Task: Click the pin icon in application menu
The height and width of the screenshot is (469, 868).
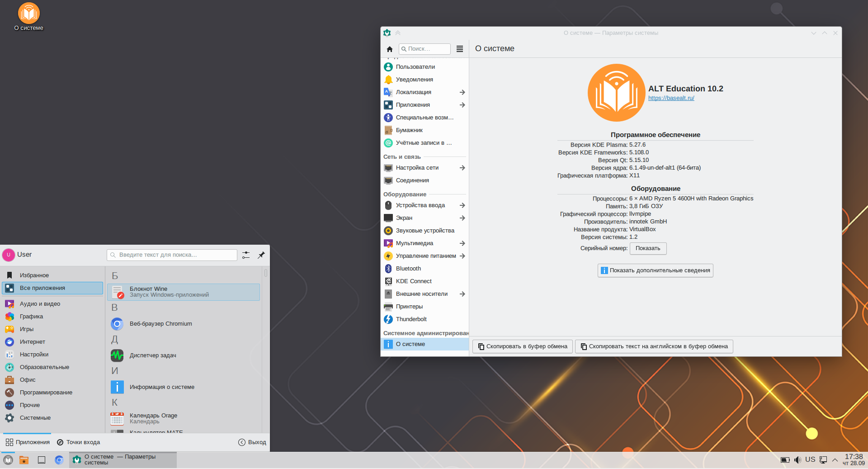Action: pos(261,255)
